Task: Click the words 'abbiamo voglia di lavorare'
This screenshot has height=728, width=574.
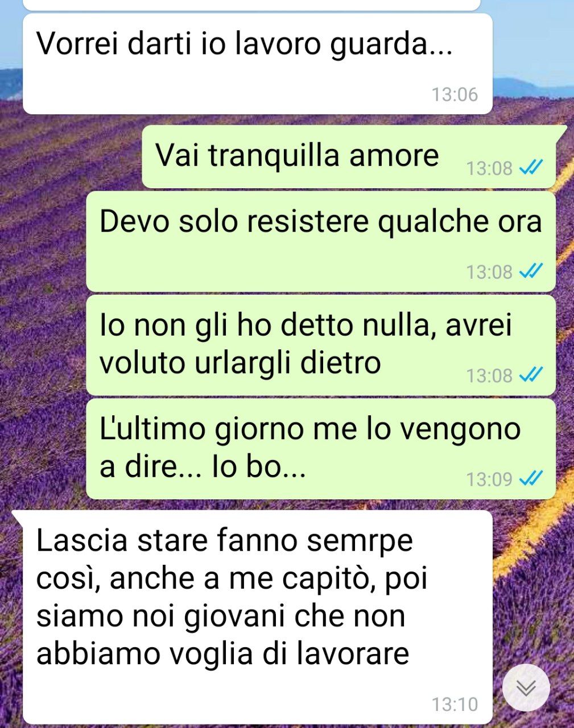Action: point(223,653)
